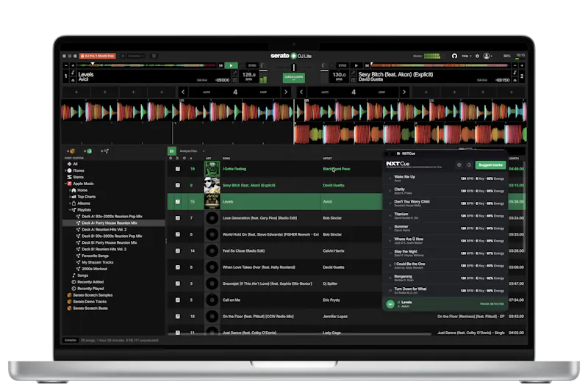Screen dimensions: 588x387
Task: Open NXTCue settings gear icon
Action: tap(459, 164)
